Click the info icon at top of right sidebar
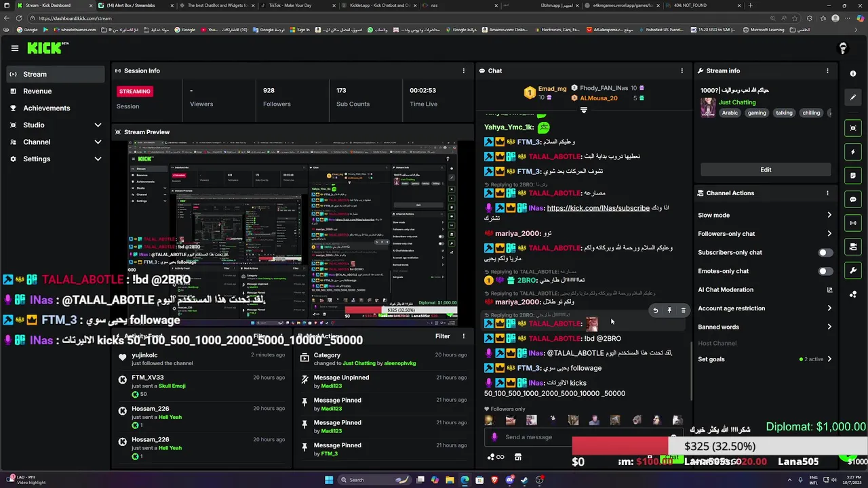Image resolution: width=868 pixels, height=488 pixels. click(853, 73)
